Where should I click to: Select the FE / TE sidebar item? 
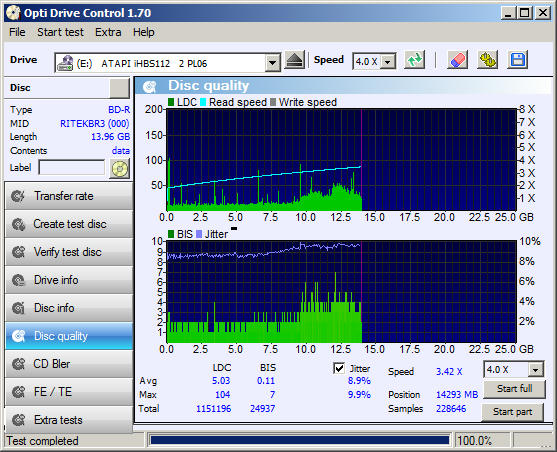coord(69,392)
